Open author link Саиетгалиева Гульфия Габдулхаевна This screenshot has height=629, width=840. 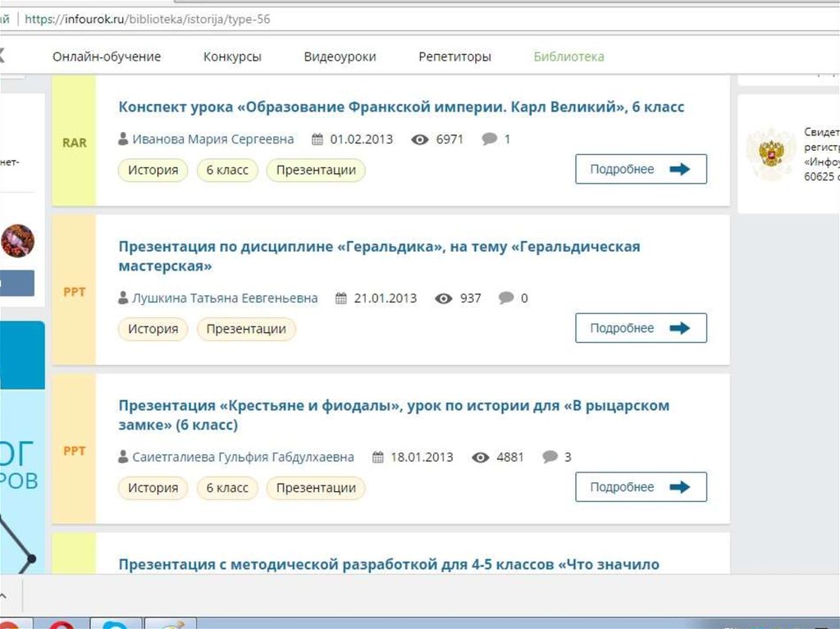point(243,457)
